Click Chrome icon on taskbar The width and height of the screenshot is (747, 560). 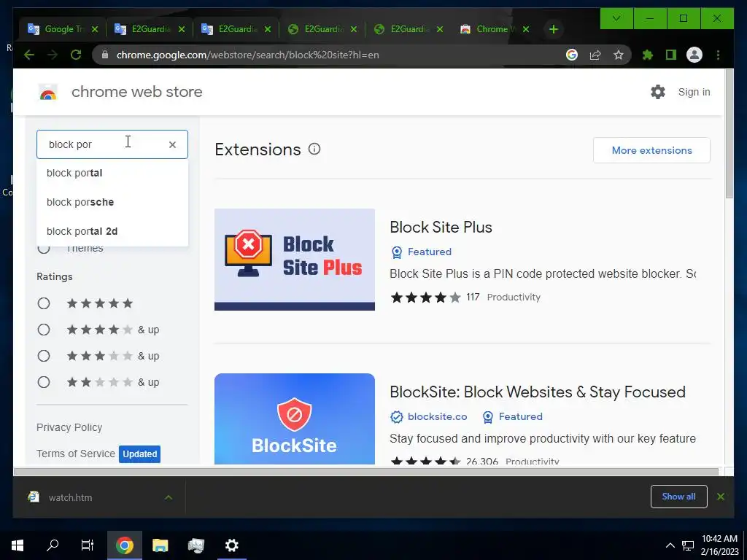tap(124, 545)
